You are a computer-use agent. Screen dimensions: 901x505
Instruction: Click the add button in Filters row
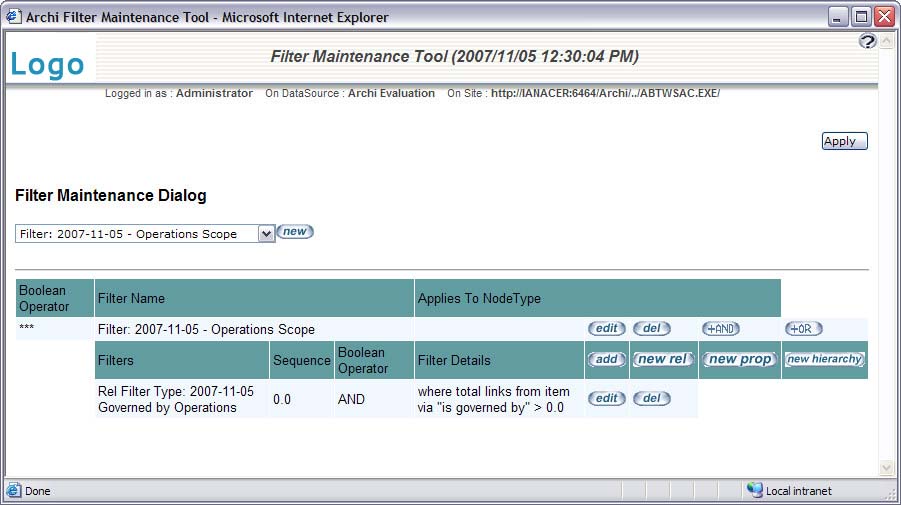coord(606,359)
